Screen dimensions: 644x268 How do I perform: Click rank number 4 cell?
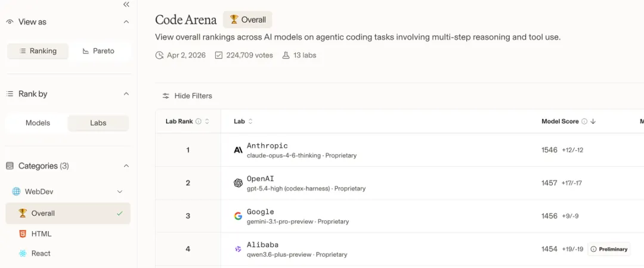pos(188,249)
